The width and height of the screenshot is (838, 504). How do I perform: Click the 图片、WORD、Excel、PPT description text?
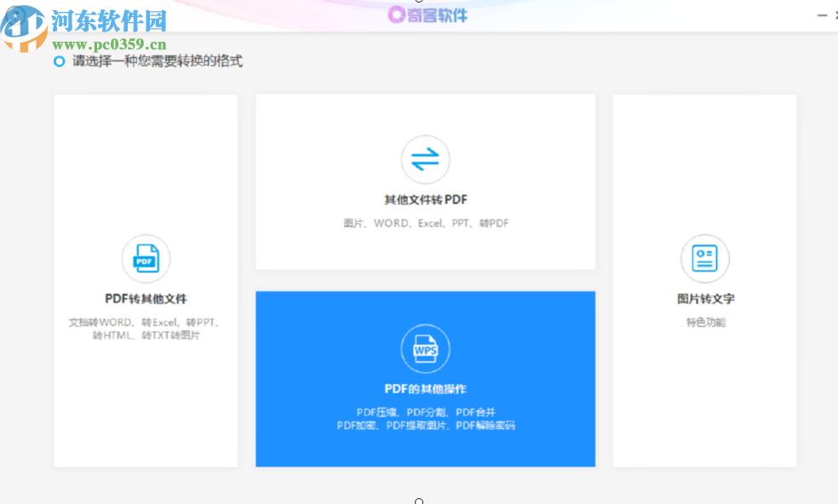[x=426, y=223]
